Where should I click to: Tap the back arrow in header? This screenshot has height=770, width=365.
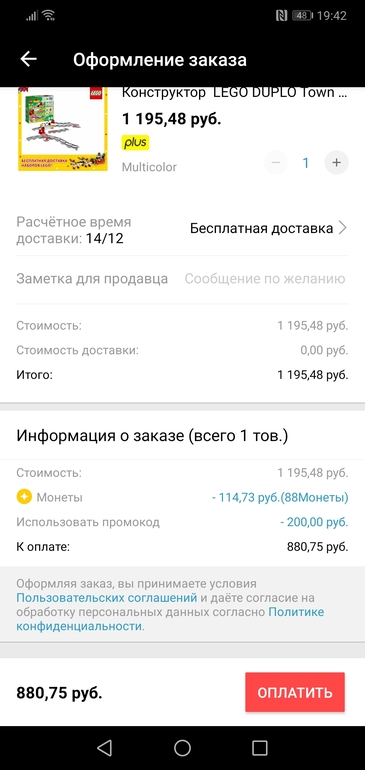pos(28,59)
